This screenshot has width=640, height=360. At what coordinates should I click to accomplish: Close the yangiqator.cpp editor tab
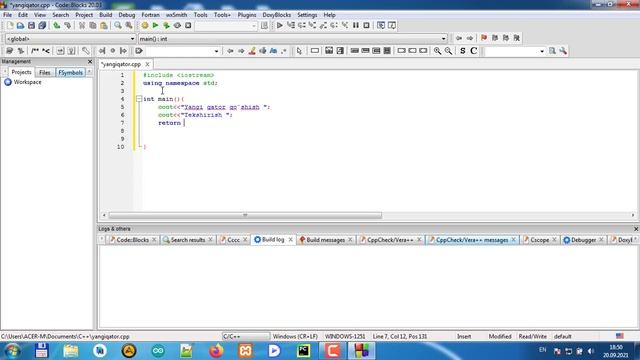147,64
